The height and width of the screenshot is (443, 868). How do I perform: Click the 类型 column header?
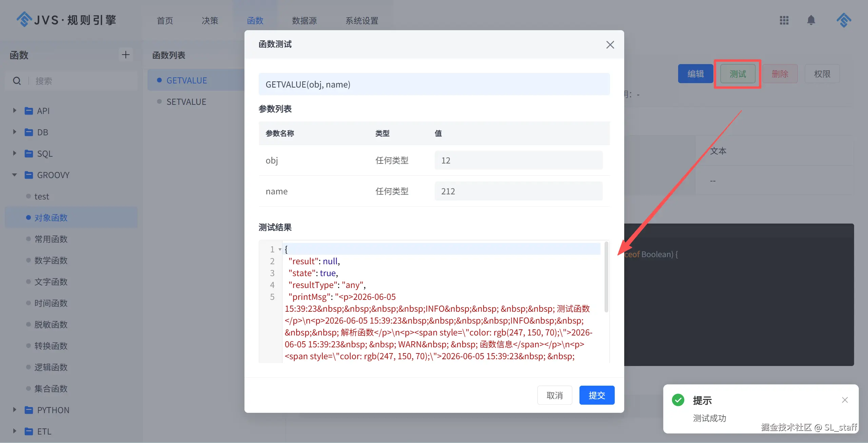(382, 133)
